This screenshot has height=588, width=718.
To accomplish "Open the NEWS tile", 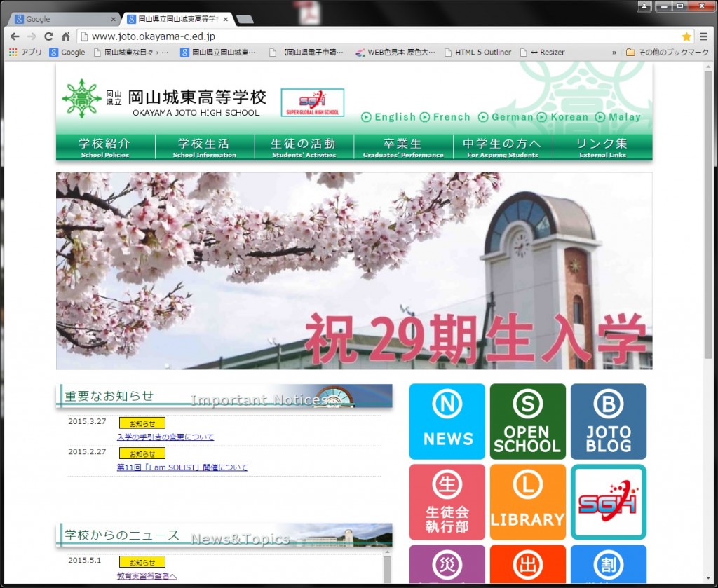I will 447,421.
